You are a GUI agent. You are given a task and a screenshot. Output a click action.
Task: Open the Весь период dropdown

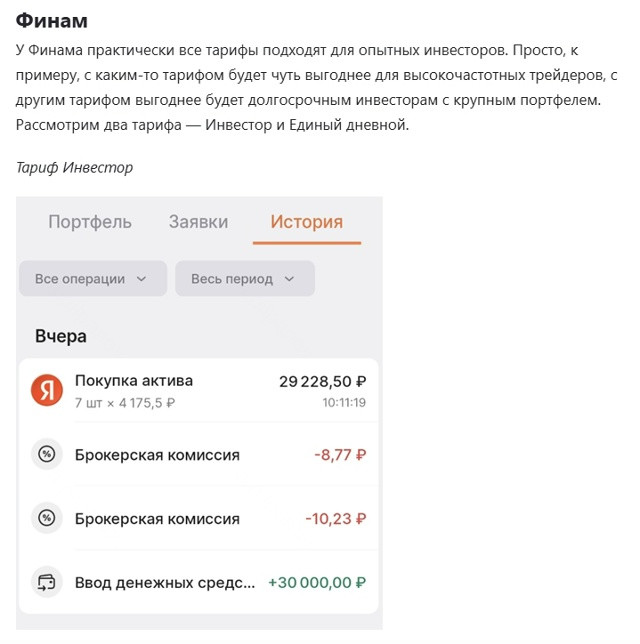pos(245,278)
